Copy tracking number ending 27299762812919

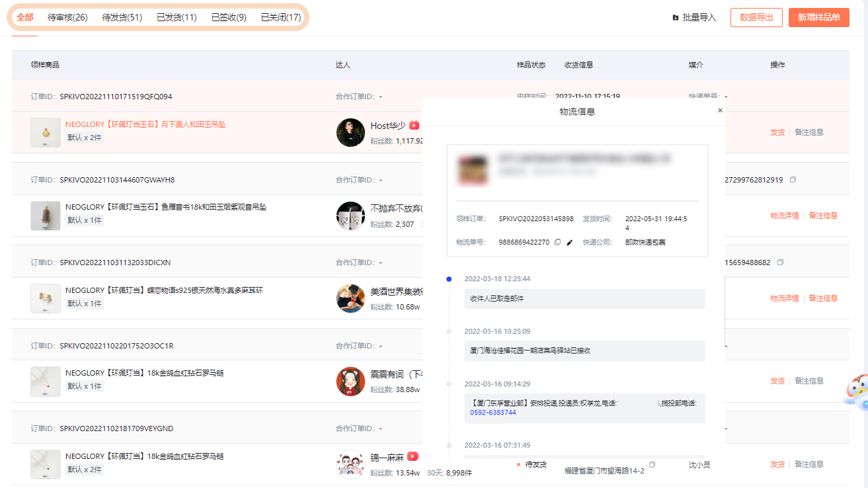tap(793, 180)
